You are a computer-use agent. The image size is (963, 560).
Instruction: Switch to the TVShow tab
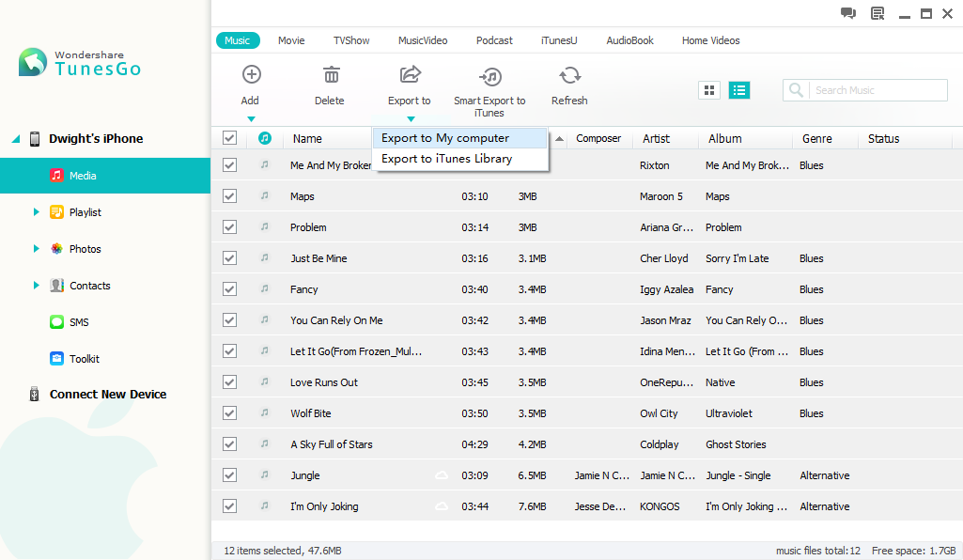coord(351,40)
